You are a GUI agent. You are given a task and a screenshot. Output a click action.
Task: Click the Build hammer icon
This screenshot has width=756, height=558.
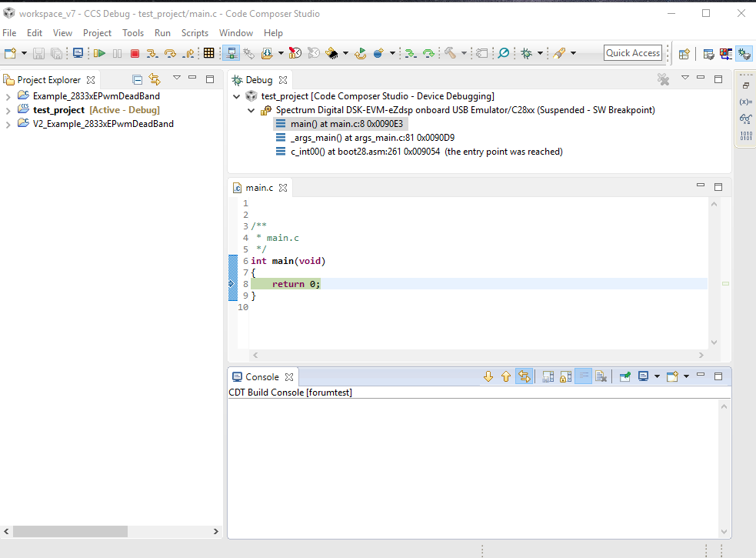[451, 53]
